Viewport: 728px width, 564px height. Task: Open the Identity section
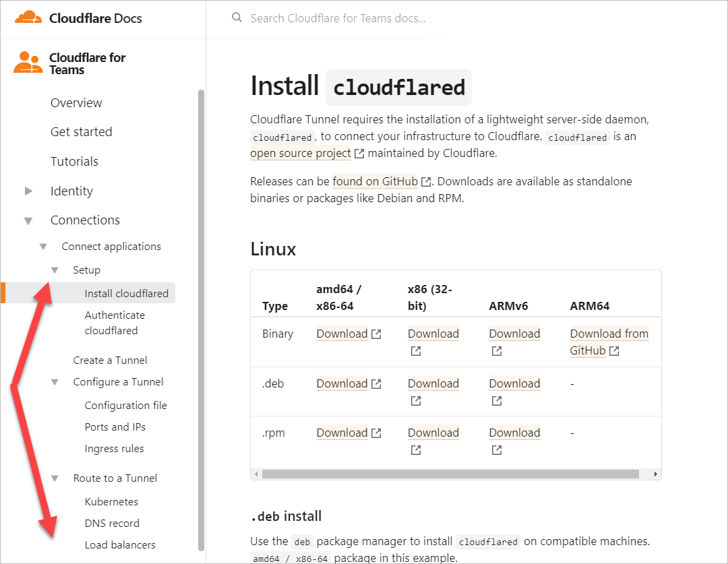[71, 191]
